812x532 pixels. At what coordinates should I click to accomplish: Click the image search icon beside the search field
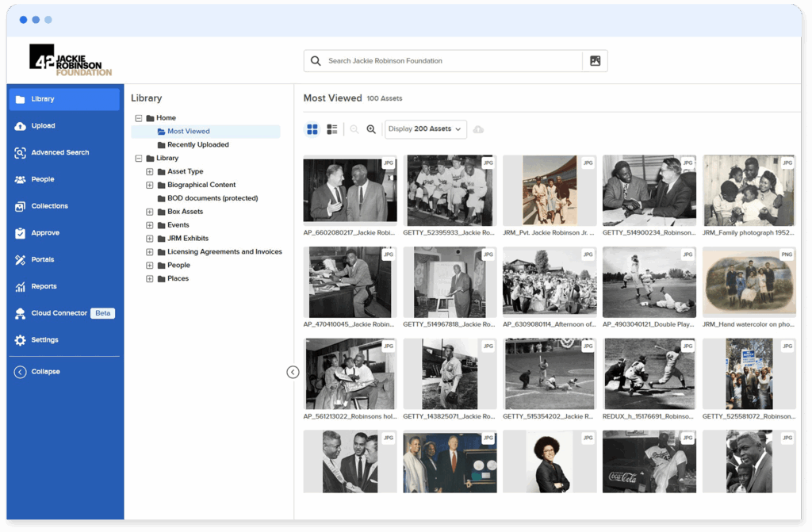(595, 61)
